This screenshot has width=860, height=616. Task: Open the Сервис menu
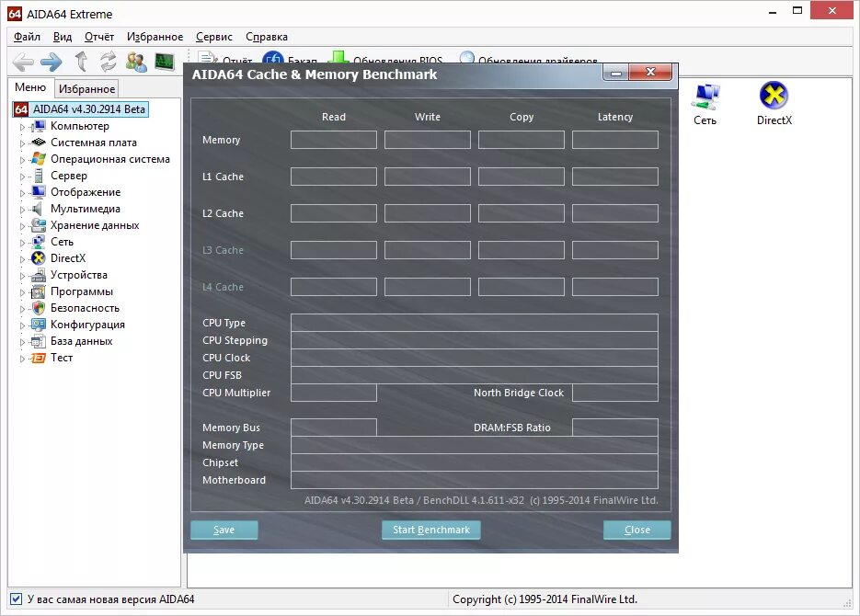click(214, 37)
